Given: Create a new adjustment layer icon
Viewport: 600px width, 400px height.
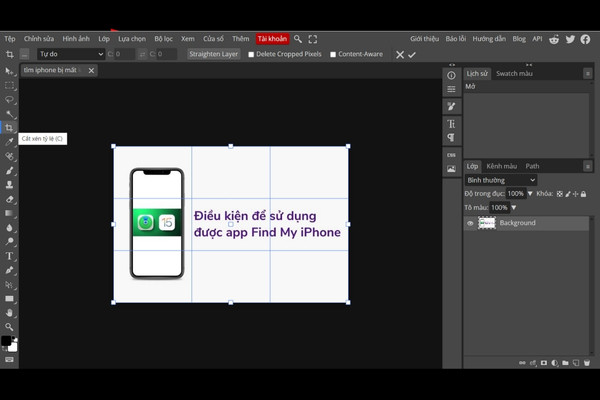Looking at the screenshot, I should coord(554,363).
